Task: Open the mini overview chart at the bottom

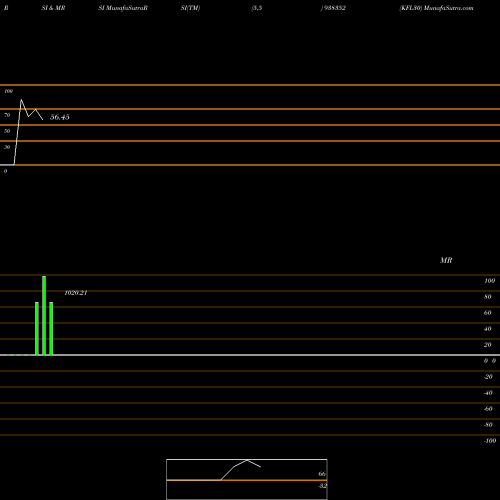Action: (x=247, y=479)
